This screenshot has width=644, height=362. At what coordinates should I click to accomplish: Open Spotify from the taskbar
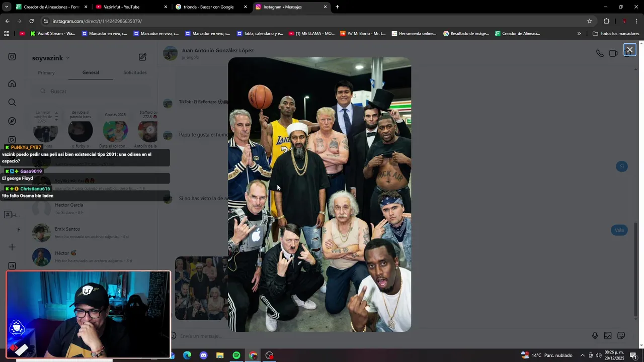click(x=236, y=355)
